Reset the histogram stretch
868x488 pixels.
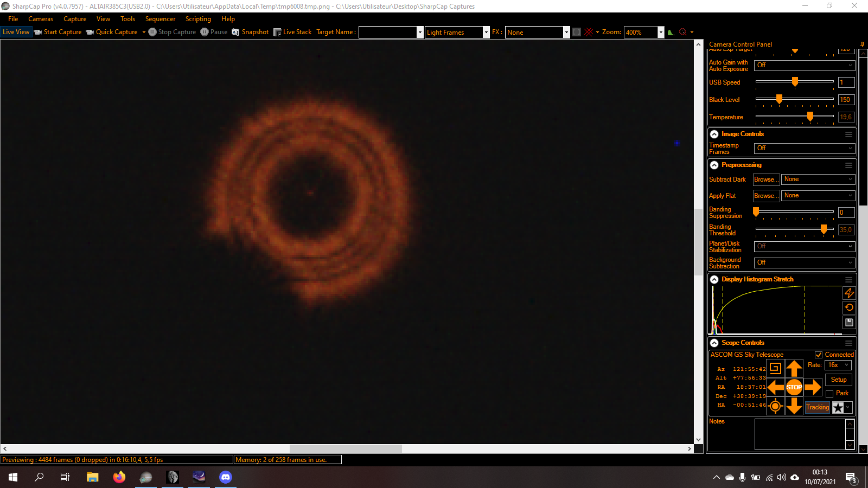pyautogui.click(x=849, y=307)
